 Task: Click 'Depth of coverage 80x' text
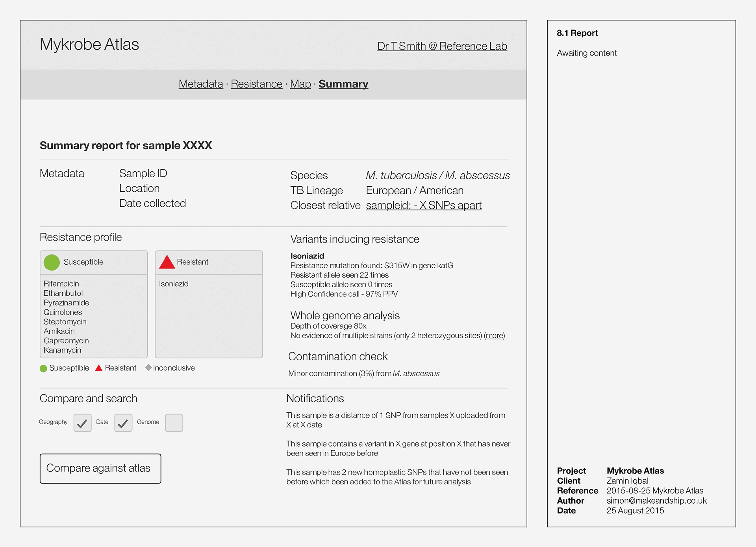[328, 326]
